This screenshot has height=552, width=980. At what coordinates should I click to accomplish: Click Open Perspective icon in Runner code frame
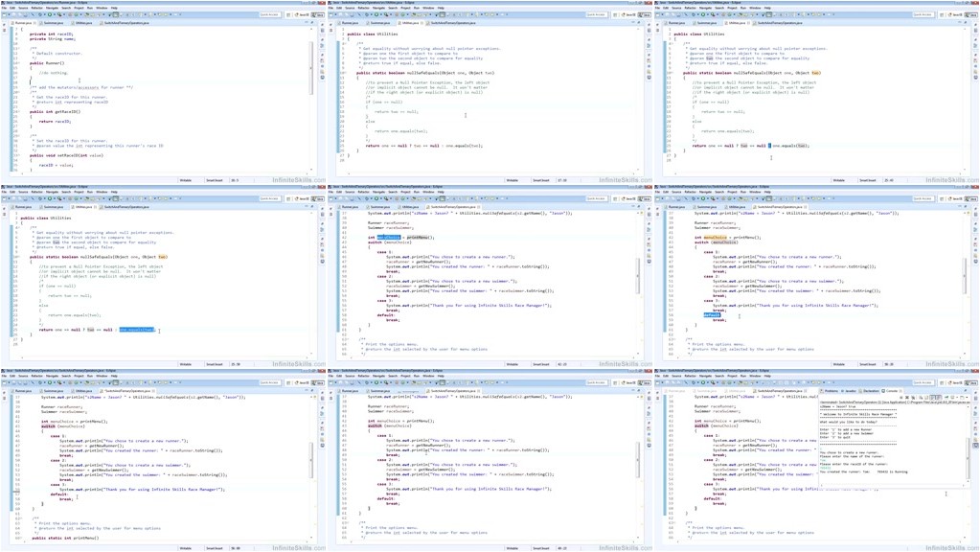[288, 14]
